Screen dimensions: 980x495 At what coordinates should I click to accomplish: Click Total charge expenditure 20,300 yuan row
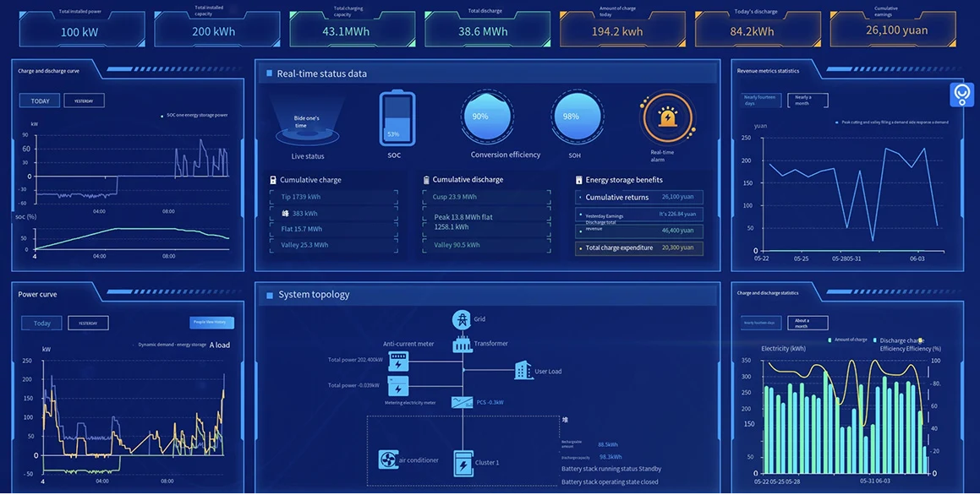click(x=638, y=247)
